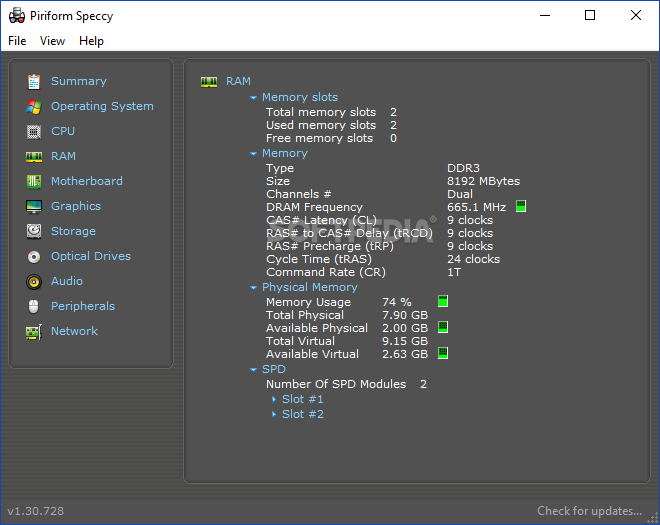Screen dimensions: 660x525
Task: Click the RAM icon in the main panel header
Action: pyautogui.click(x=209, y=81)
